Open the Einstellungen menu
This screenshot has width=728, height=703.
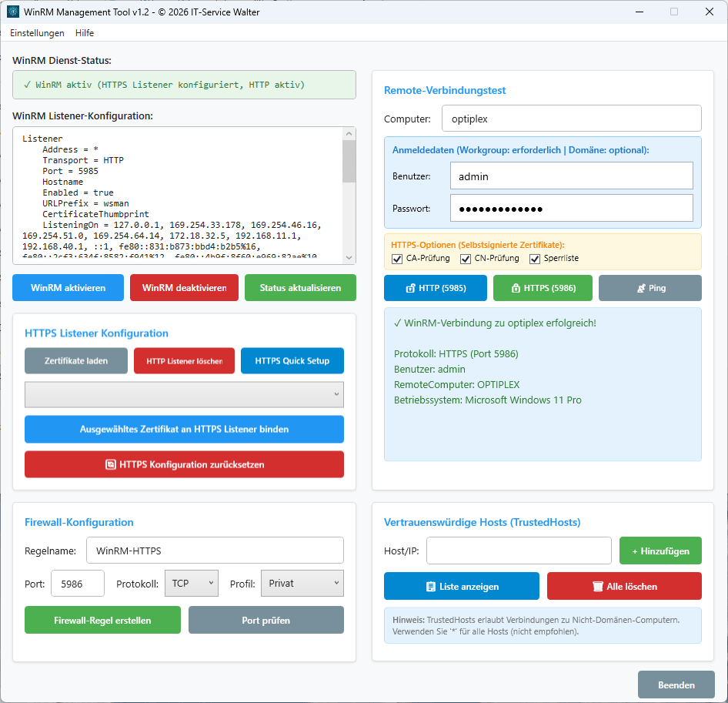(x=37, y=33)
